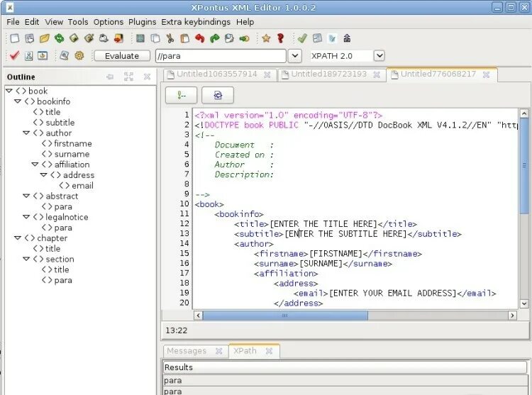Click the Find magnifier document icon

[229, 38]
